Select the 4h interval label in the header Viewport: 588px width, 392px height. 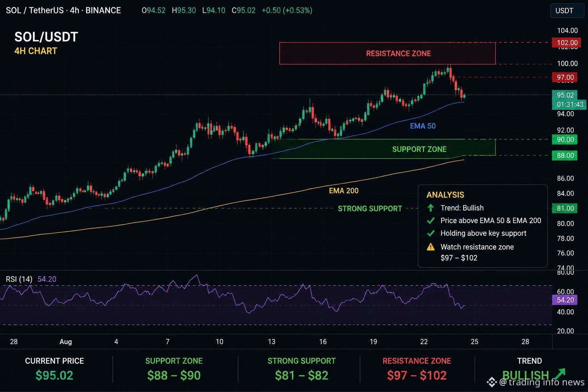tap(74, 10)
